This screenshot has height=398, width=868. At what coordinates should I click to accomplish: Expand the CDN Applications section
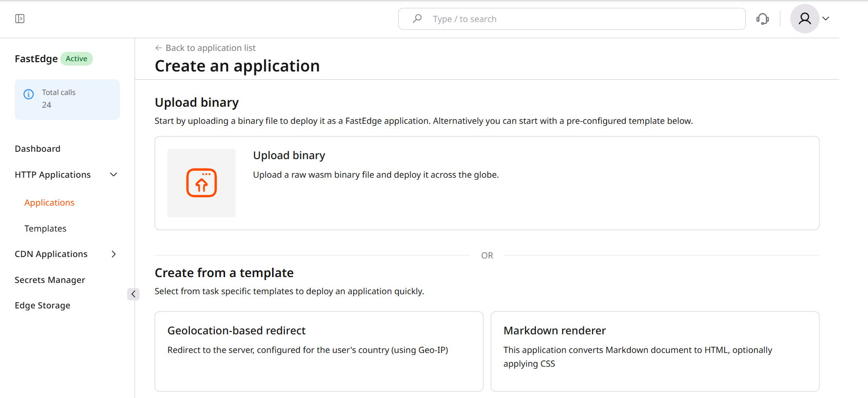point(114,254)
